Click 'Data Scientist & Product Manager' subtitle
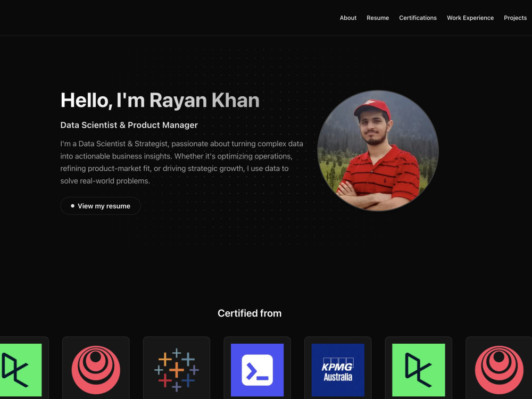This screenshot has height=399, width=532. tap(129, 125)
